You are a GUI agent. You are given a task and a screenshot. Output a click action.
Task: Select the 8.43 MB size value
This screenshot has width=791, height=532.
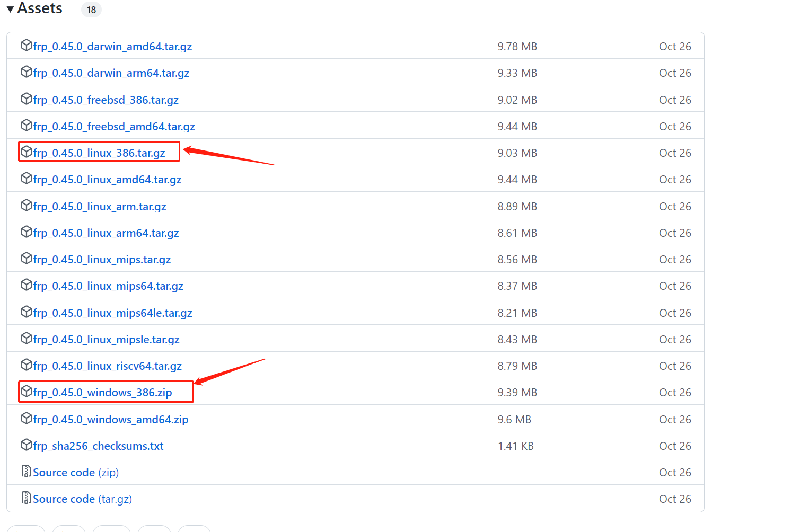[x=517, y=340]
